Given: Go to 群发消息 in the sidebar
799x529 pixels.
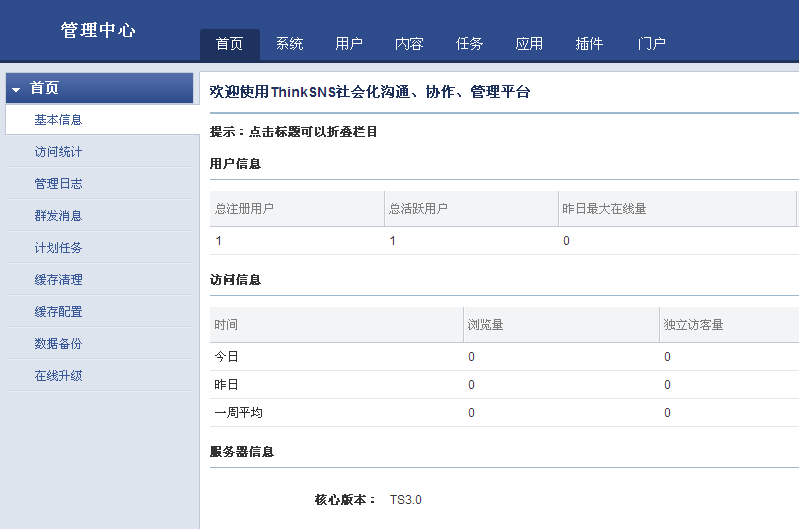Looking at the screenshot, I should (58, 216).
